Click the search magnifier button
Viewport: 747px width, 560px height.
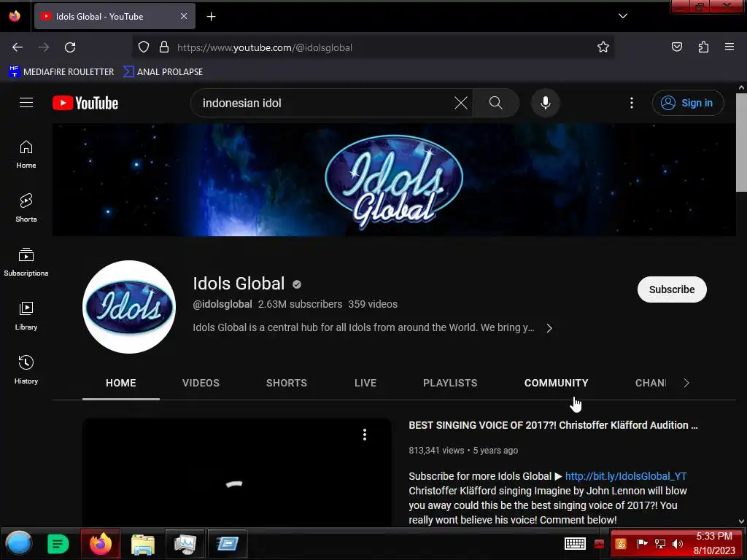tap(495, 103)
